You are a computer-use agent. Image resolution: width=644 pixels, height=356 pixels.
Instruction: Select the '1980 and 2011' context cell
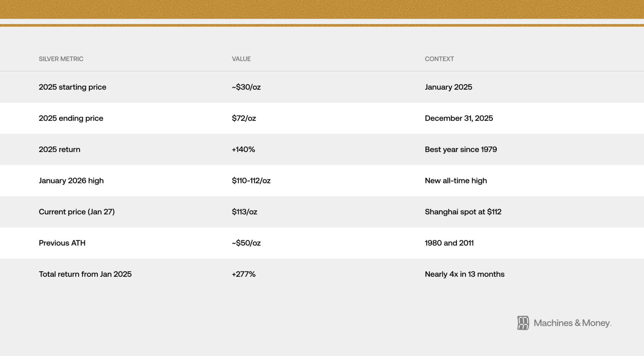click(x=449, y=243)
